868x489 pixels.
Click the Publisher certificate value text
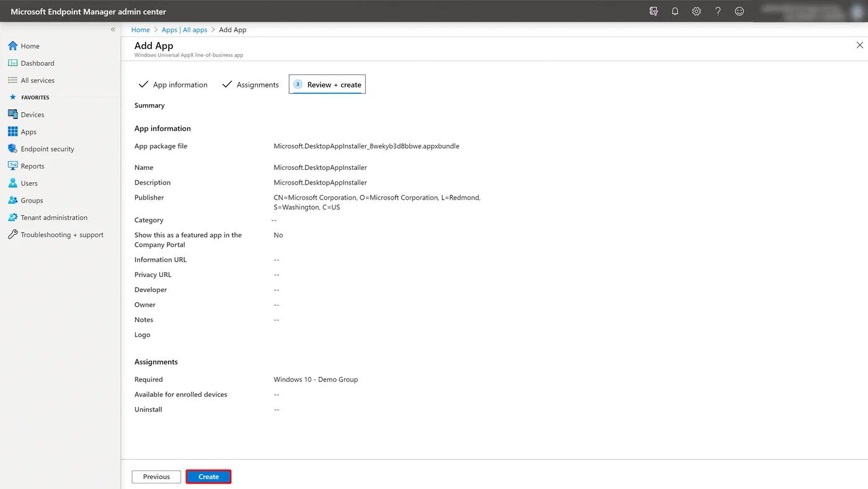tap(377, 203)
